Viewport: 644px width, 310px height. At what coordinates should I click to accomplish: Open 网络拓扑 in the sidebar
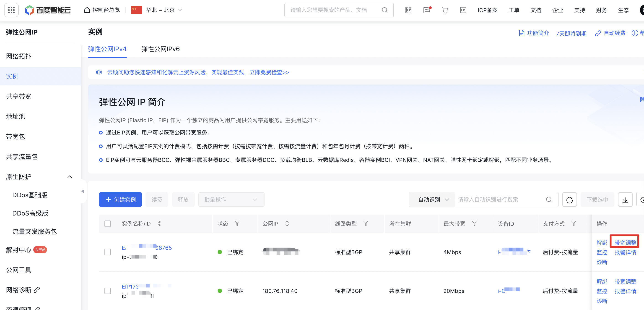(18, 56)
